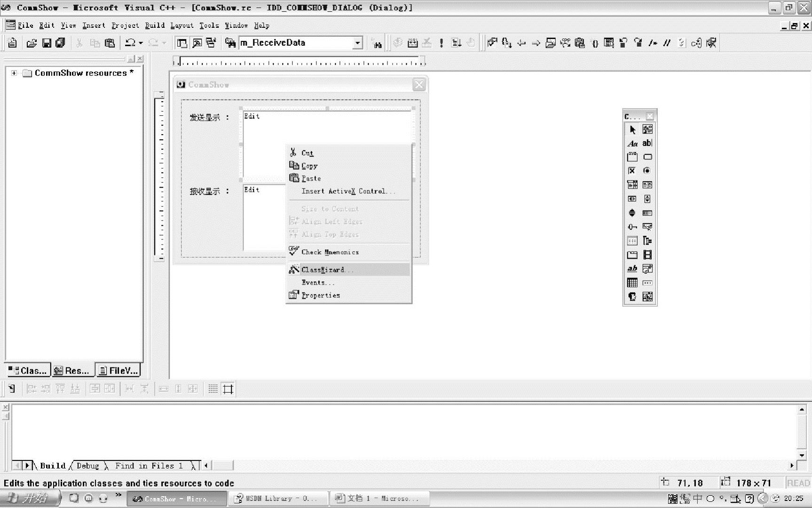Open the Undo history dropdown arrow
Screen dimensions: 812x508
click(x=141, y=43)
